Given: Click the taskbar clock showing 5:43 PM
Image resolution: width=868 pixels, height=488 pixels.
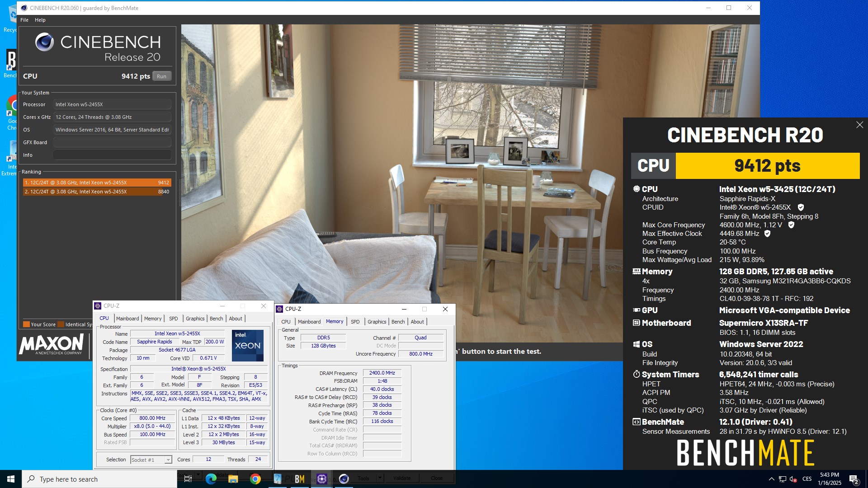Looking at the screenshot, I should point(830,479).
